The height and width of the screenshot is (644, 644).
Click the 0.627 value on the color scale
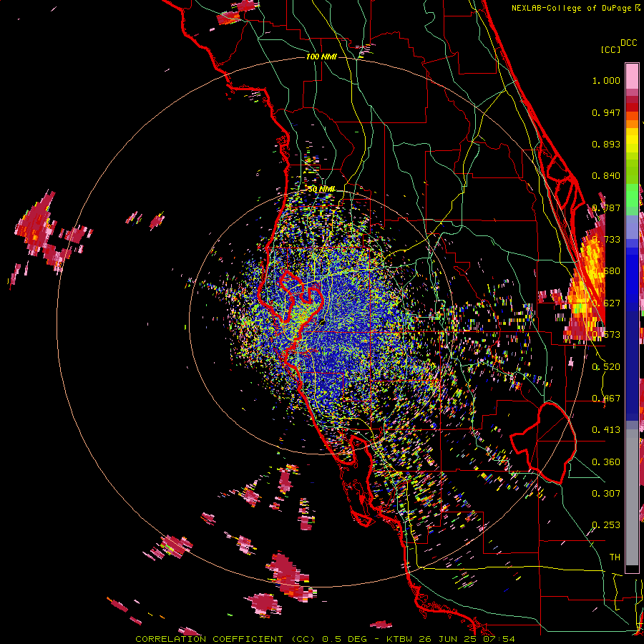606,303
